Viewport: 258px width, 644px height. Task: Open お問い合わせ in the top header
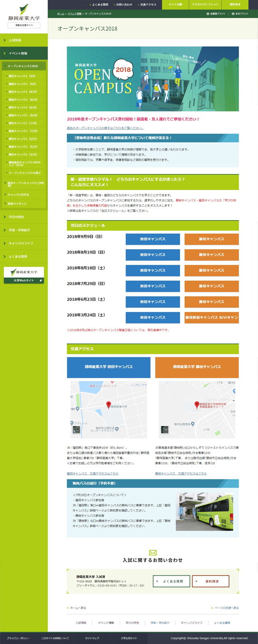coord(123,4)
